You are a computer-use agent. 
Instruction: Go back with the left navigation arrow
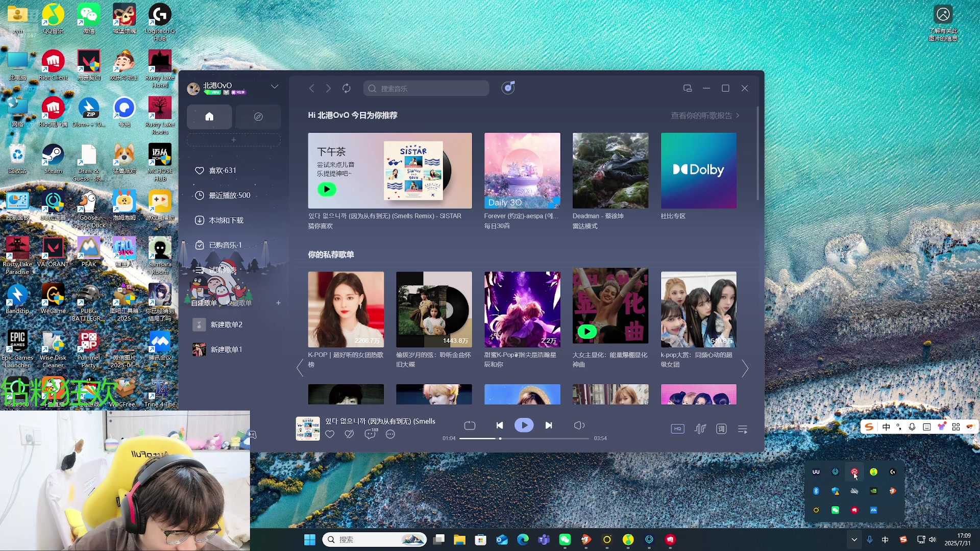tap(311, 88)
